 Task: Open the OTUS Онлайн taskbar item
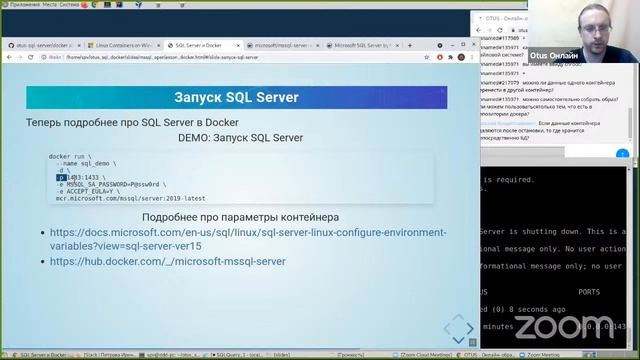(x=486, y=355)
